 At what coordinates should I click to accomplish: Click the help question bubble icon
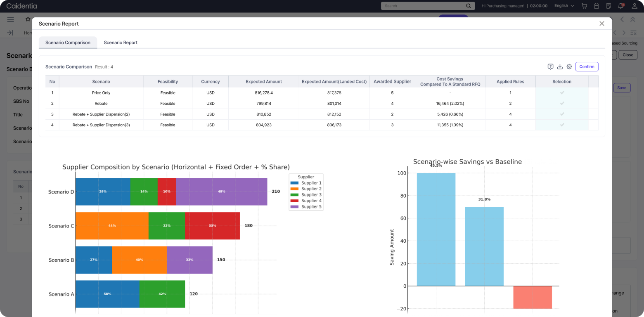550,66
